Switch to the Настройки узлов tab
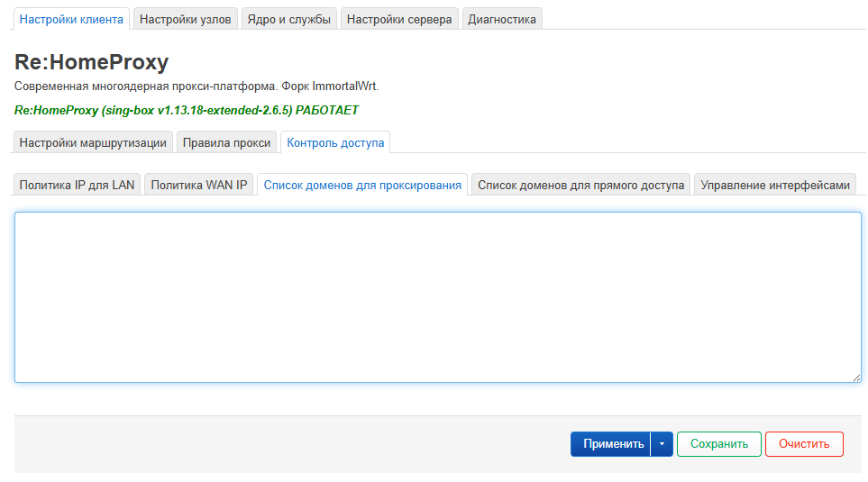868x482 pixels. point(186,19)
